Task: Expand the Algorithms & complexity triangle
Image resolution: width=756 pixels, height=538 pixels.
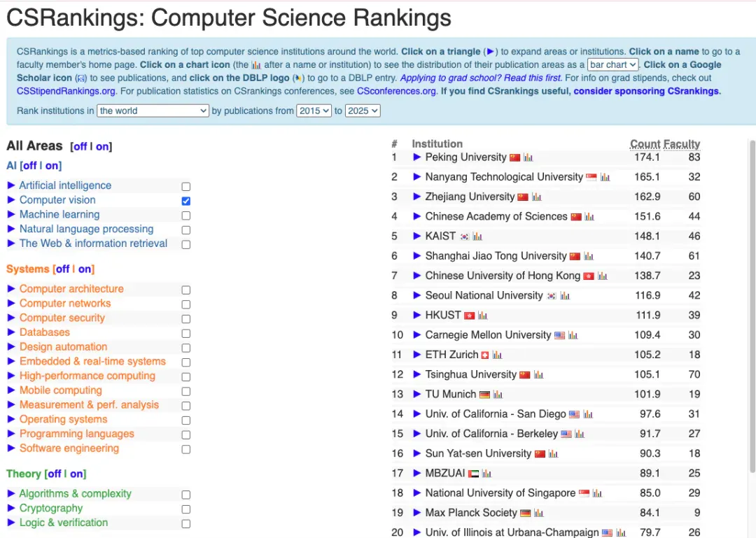Action: (11, 493)
